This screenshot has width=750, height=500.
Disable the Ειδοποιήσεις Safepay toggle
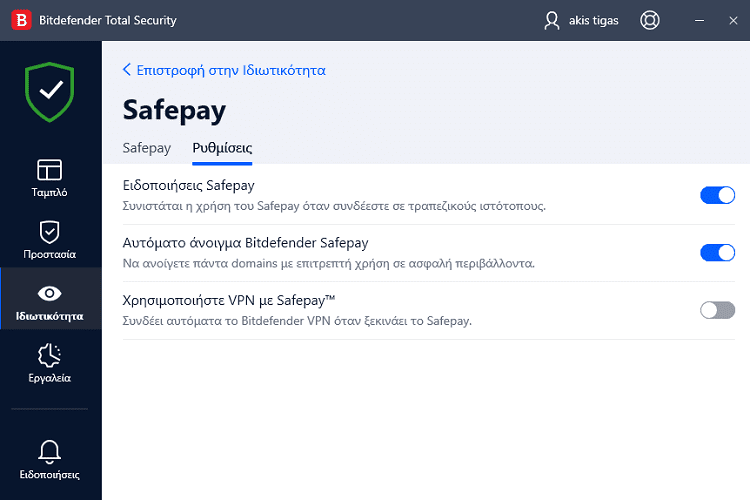click(x=717, y=195)
